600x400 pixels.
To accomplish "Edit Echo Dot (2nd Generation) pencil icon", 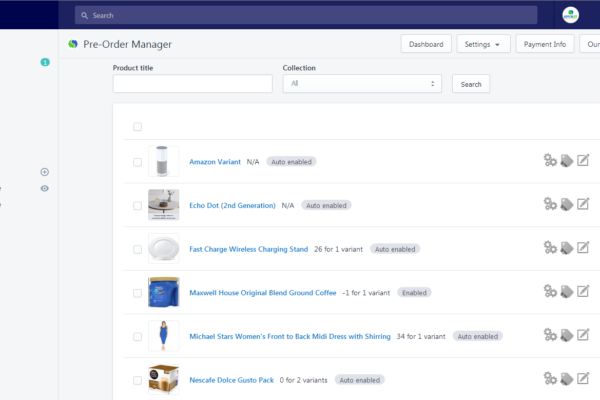I will click(583, 204).
